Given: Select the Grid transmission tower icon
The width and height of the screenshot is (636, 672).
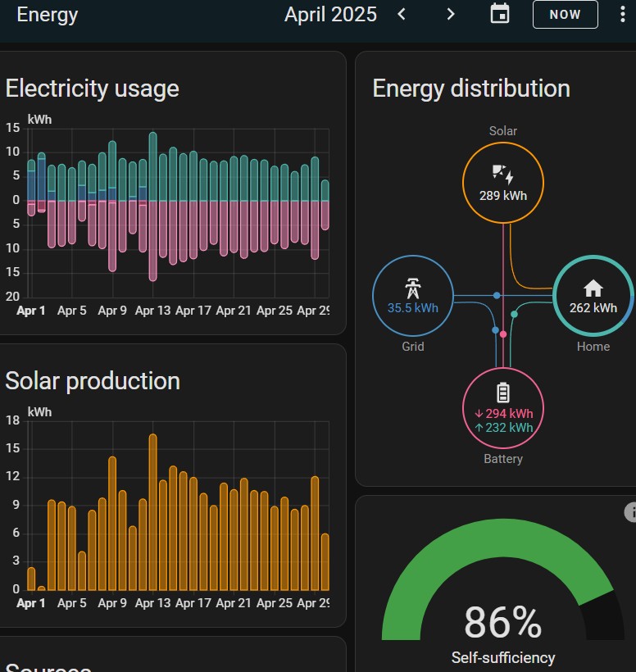Looking at the screenshot, I should coord(412,288).
